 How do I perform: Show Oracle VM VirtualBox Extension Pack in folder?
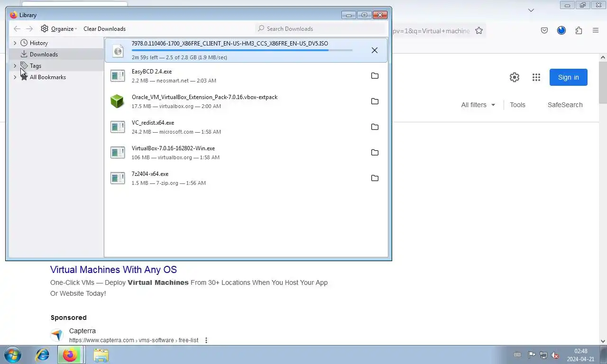pos(375,101)
